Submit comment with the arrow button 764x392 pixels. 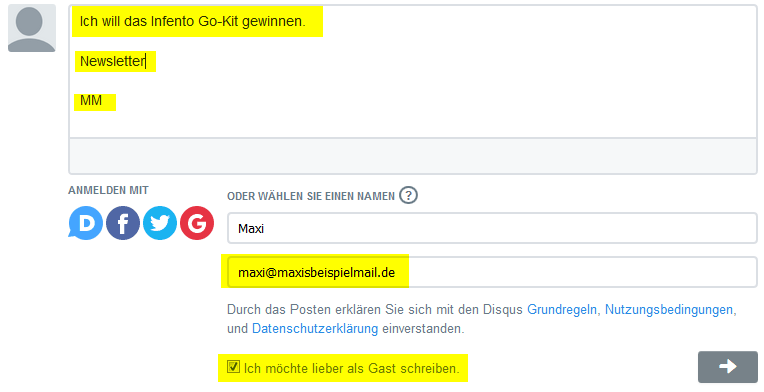coord(727,367)
